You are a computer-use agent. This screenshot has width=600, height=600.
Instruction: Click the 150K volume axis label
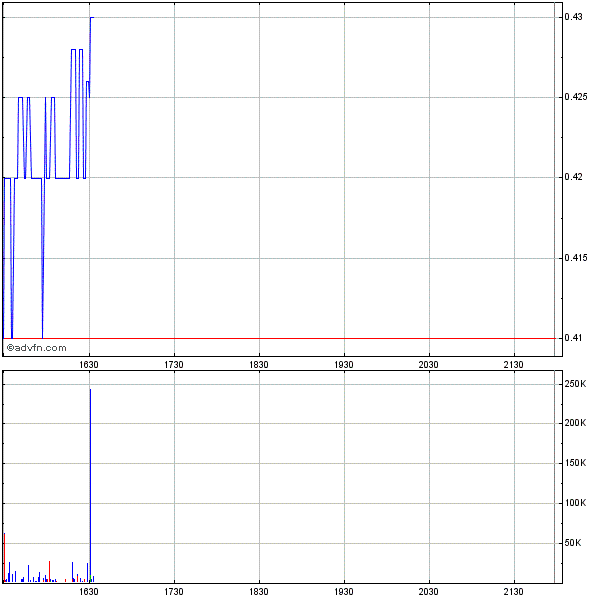point(575,463)
